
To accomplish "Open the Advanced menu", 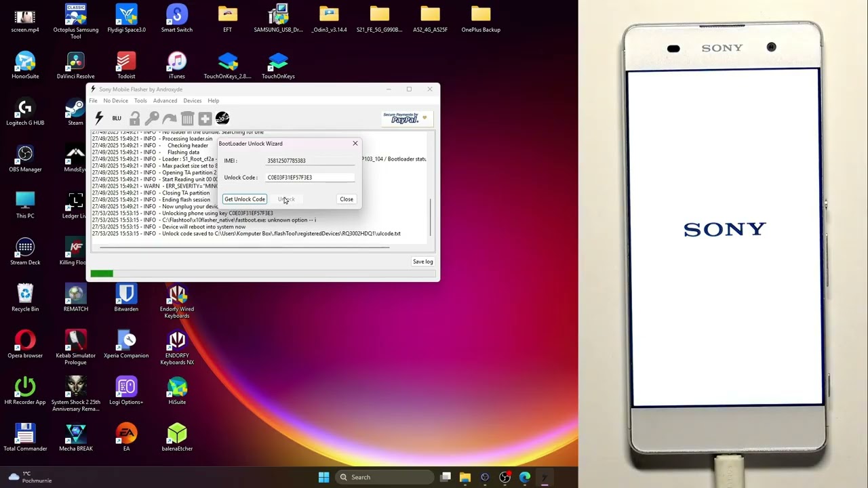I will 165,101.
